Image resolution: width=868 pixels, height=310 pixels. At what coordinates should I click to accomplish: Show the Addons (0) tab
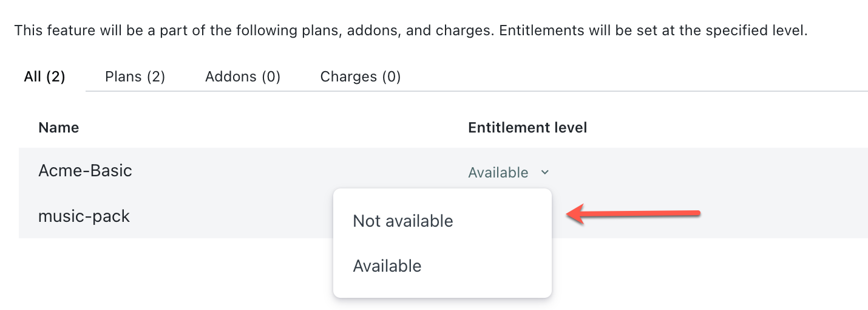(243, 77)
